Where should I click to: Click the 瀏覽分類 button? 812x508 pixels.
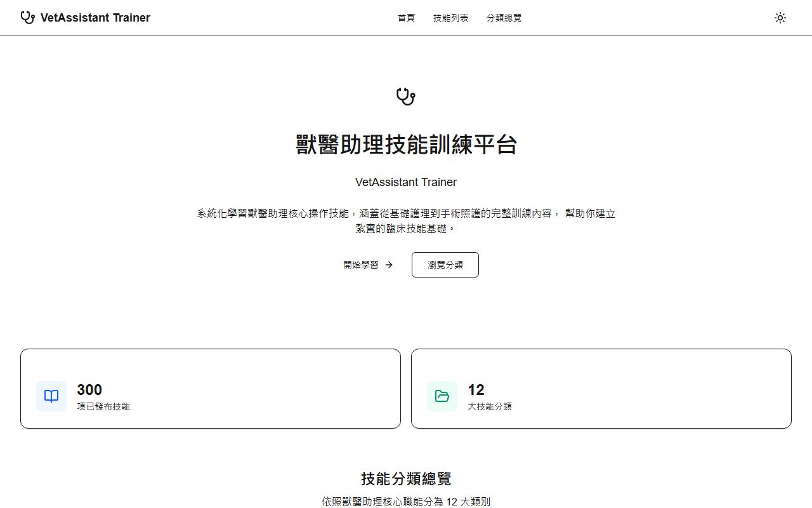click(x=445, y=265)
